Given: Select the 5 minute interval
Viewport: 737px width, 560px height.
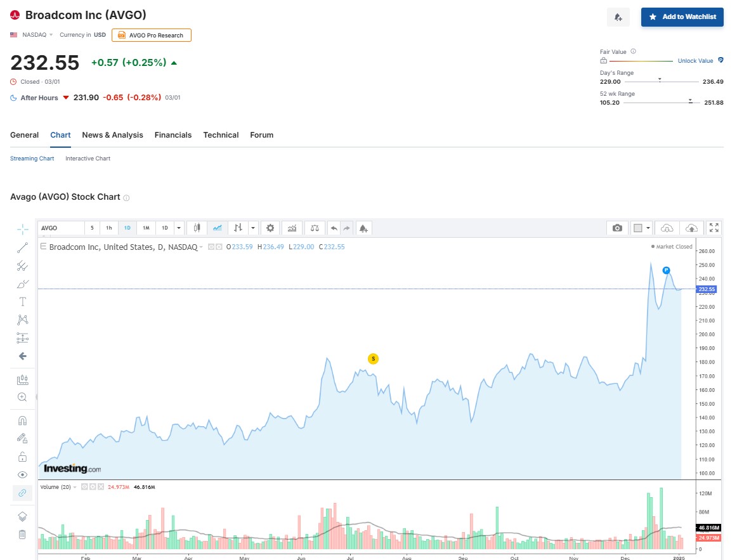Looking at the screenshot, I should tap(92, 228).
